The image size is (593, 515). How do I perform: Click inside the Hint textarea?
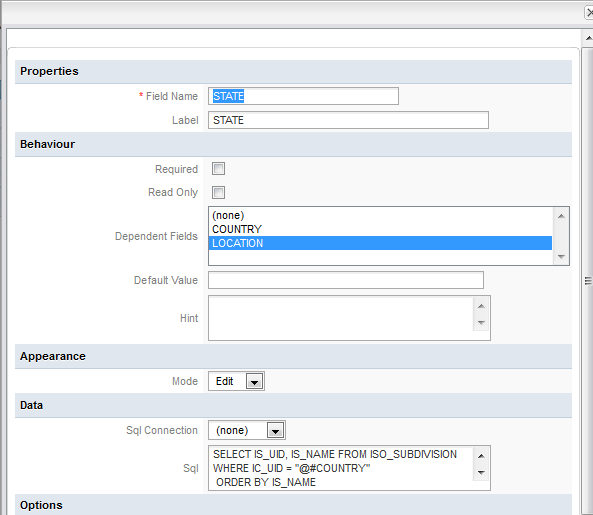click(x=340, y=318)
